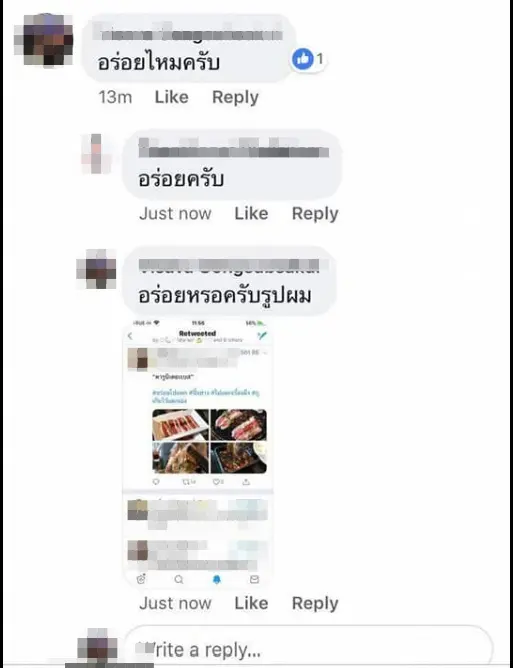The width and height of the screenshot is (513, 668).
Task: Click the back arrow in the embedded screenshot
Action: [x=130, y=336]
